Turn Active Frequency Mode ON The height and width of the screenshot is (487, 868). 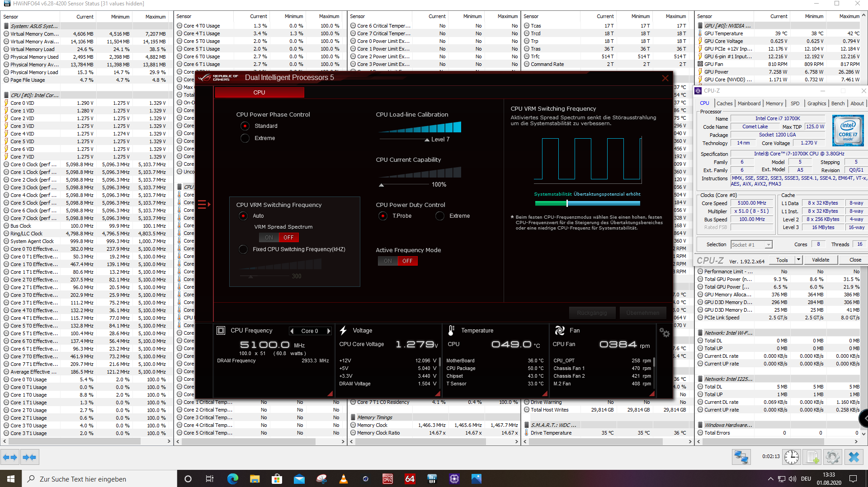coord(388,261)
